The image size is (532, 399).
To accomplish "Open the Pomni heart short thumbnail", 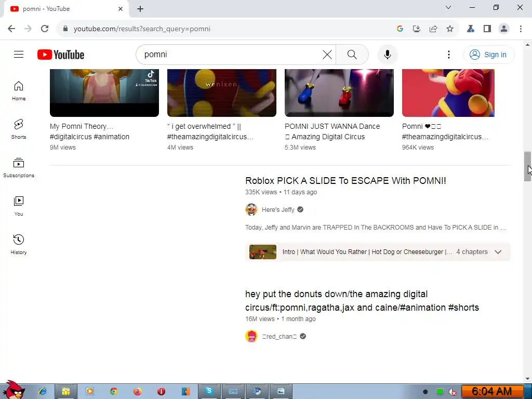I will click(448, 92).
